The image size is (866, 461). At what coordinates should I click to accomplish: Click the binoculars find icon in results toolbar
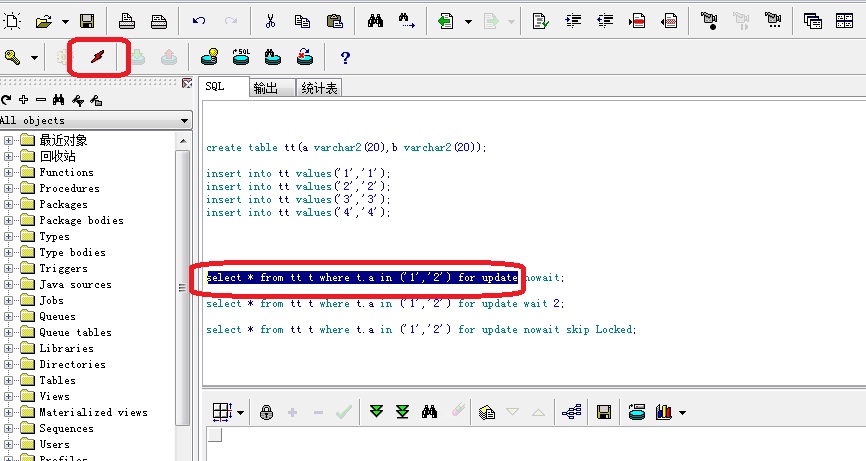coord(429,412)
